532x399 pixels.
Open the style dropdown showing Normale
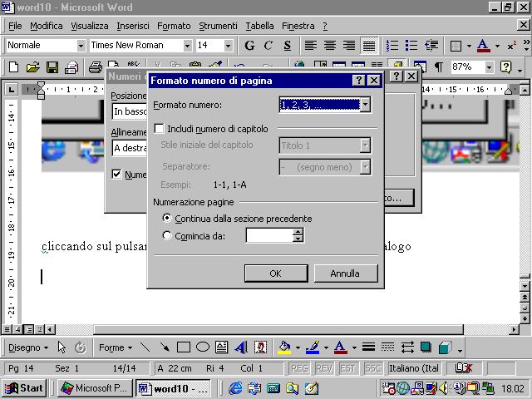[x=81, y=46]
